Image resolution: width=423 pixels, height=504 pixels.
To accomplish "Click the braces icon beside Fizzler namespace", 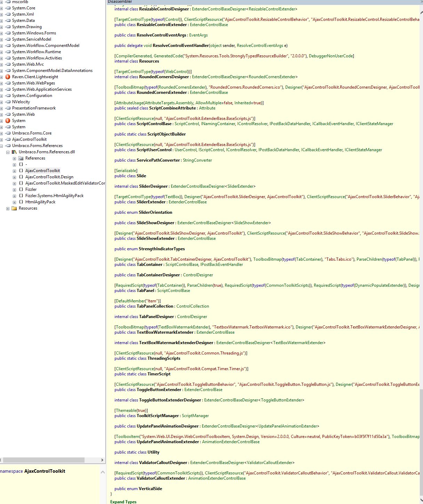I will pos(21,189).
